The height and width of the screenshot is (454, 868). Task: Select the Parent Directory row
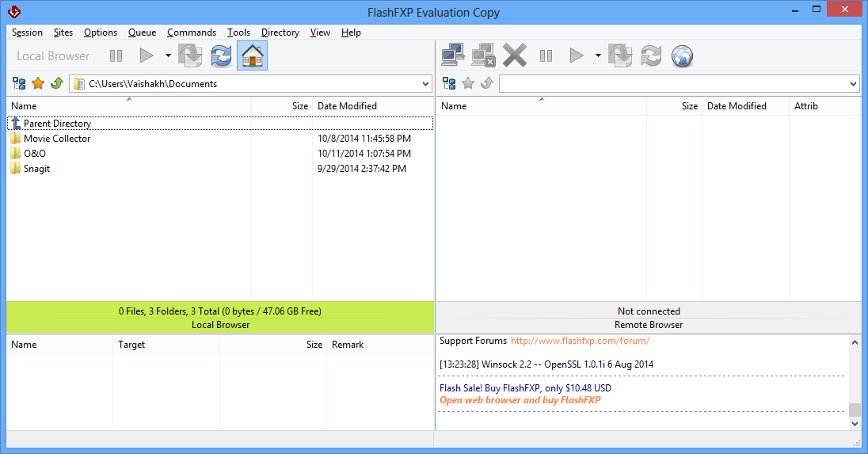pyautogui.click(x=220, y=124)
